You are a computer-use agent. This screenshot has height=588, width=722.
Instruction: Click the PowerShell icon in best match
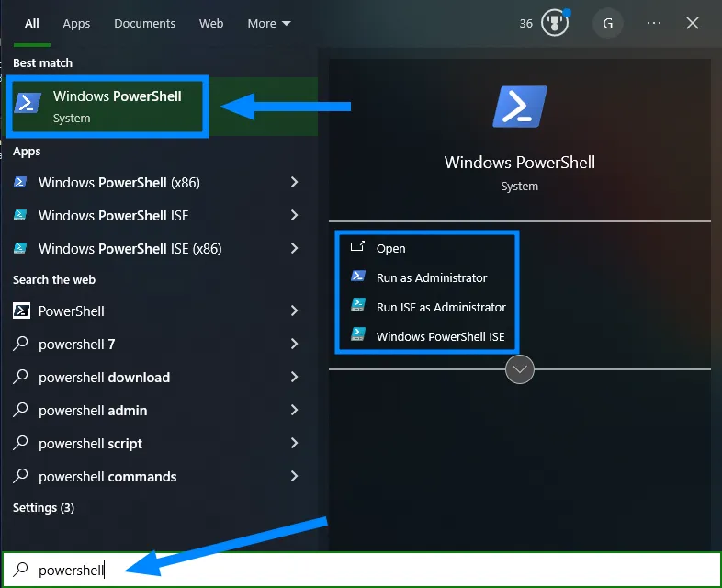pyautogui.click(x=28, y=102)
